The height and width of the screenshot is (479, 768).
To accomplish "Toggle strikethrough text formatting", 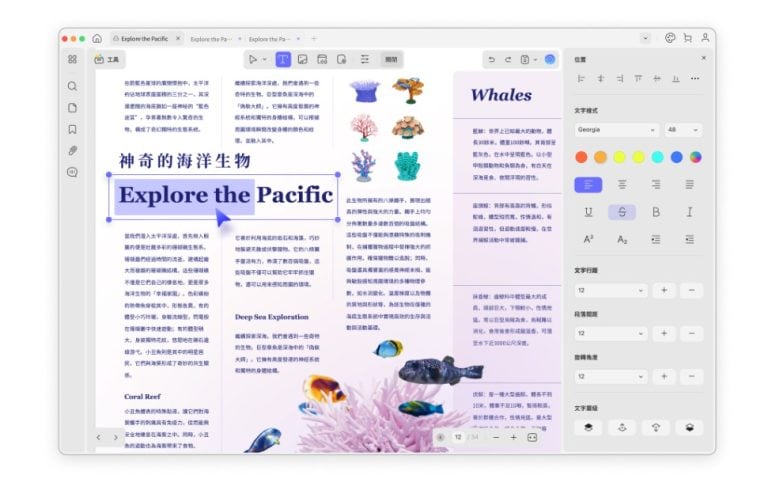I will (x=622, y=212).
